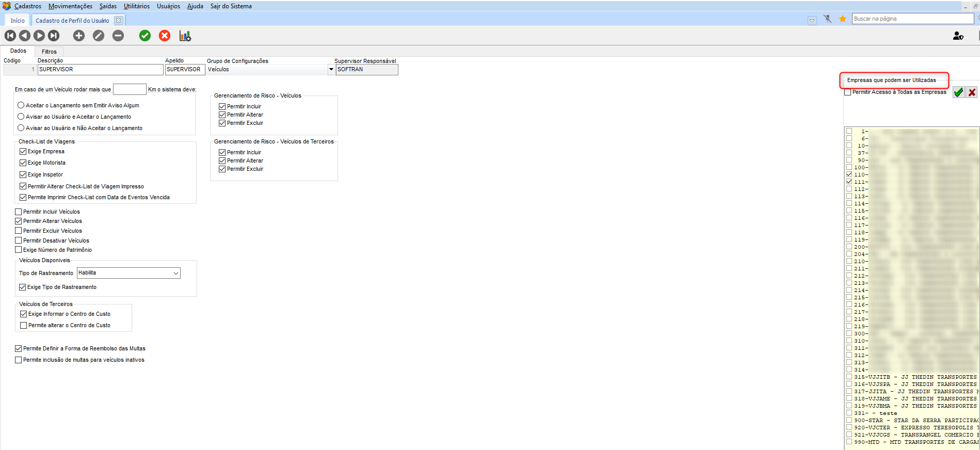Confirm changes green check icon
The height and width of the screenshot is (450, 980).
click(145, 36)
